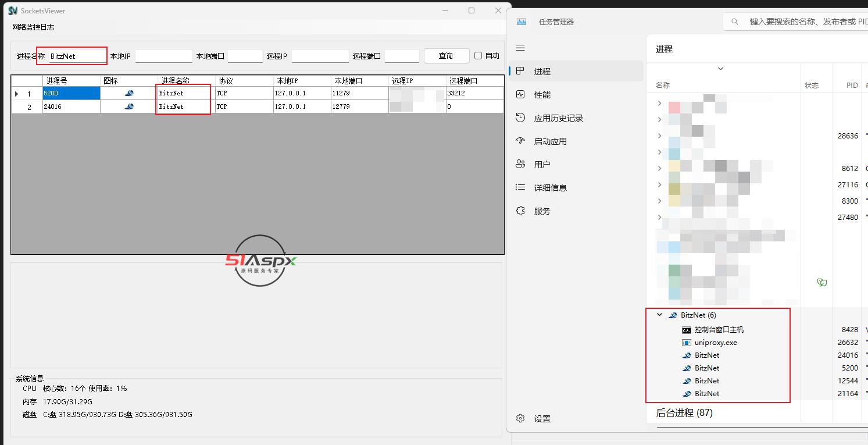Sort grid by 本地端口 column header
The height and width of the screenshot is (445, 868).
(360, 81)
